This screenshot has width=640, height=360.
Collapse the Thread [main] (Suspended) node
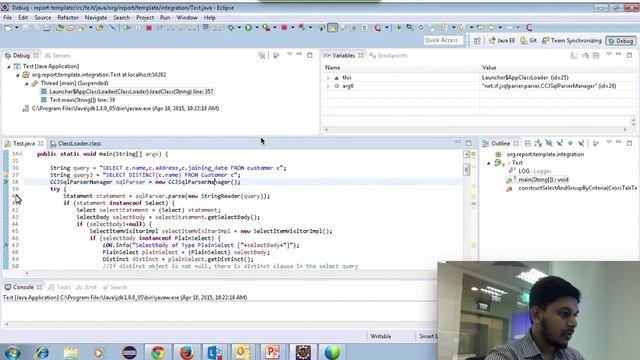(27, 83)
